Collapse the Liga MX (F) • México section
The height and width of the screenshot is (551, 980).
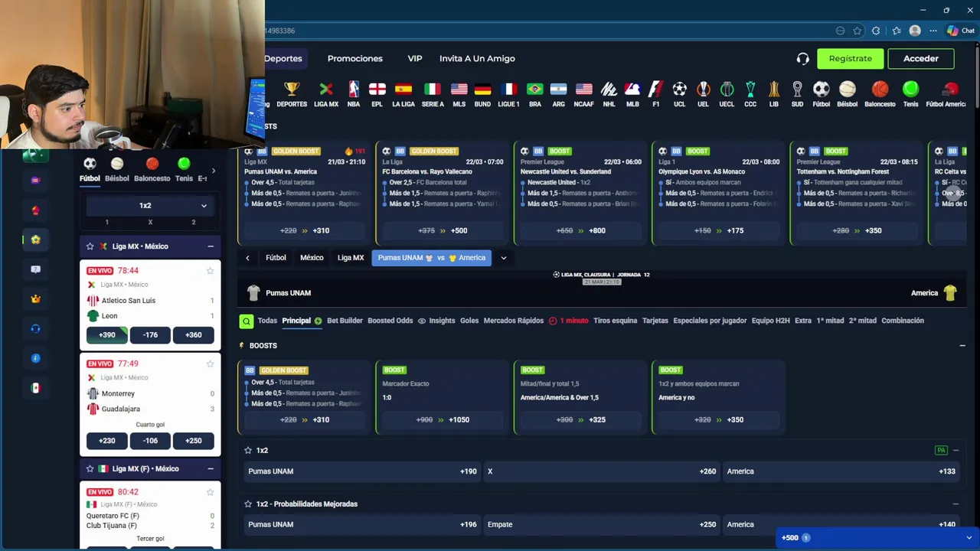[x=210, y=468]
